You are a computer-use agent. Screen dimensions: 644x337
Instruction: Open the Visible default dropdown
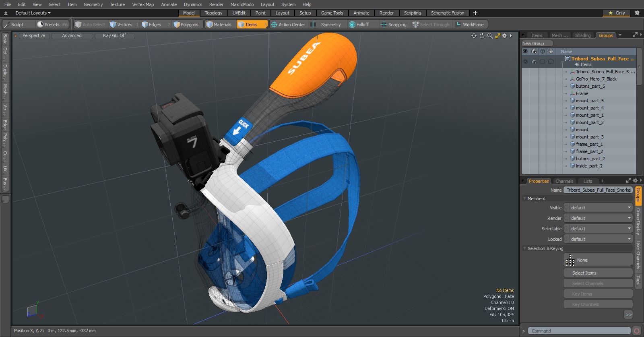tap(598, 208)
